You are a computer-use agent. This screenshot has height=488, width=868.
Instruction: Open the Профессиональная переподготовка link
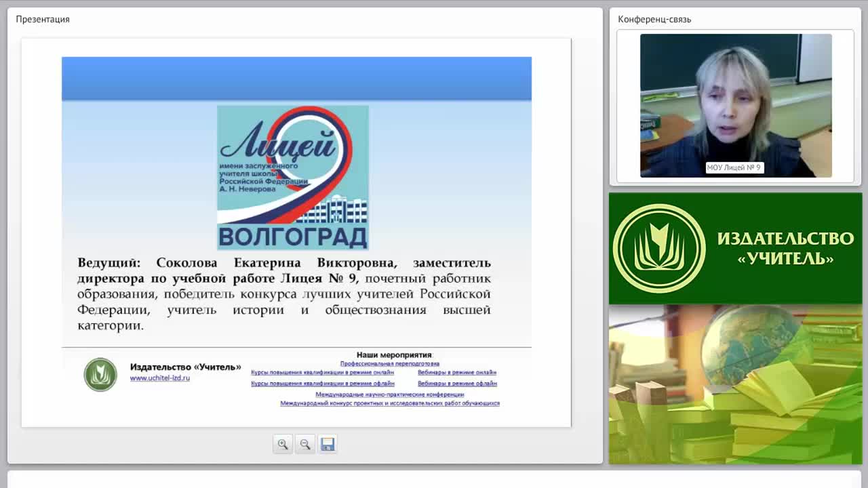[x=390, y=364]
